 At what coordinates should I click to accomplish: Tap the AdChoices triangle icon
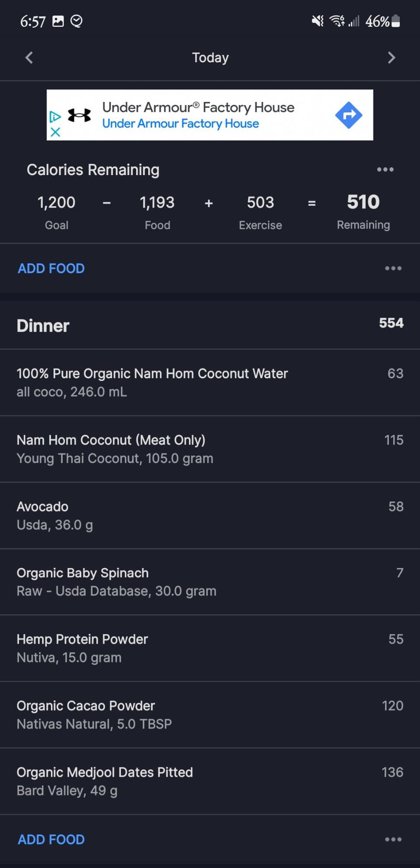click(55, 116)
